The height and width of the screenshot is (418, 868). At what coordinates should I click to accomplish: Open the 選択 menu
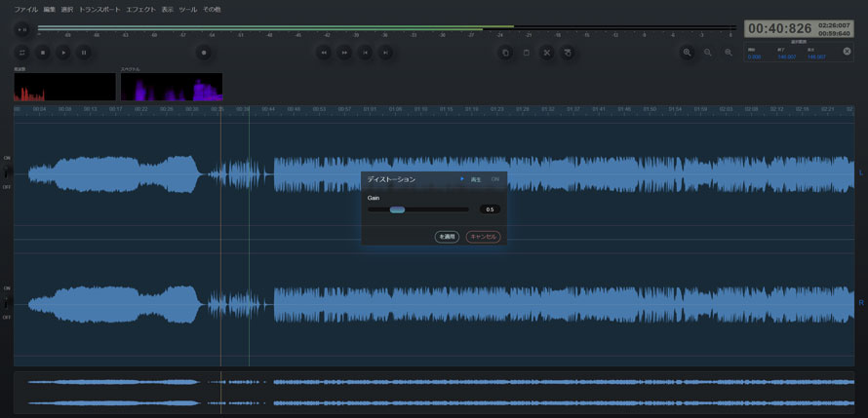click(67, 10)
